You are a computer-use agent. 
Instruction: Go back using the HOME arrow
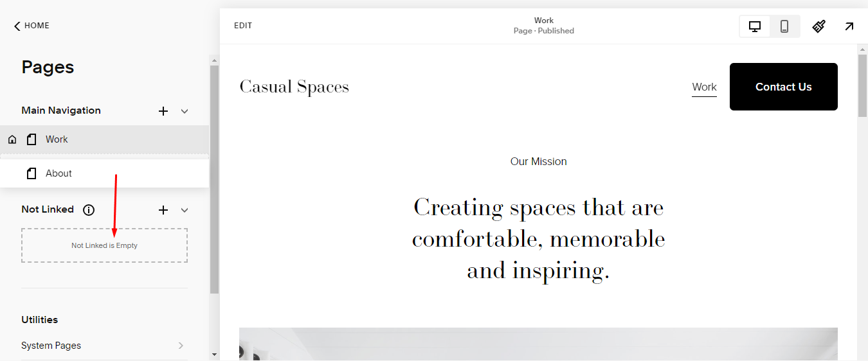click(x=32, y=26)
